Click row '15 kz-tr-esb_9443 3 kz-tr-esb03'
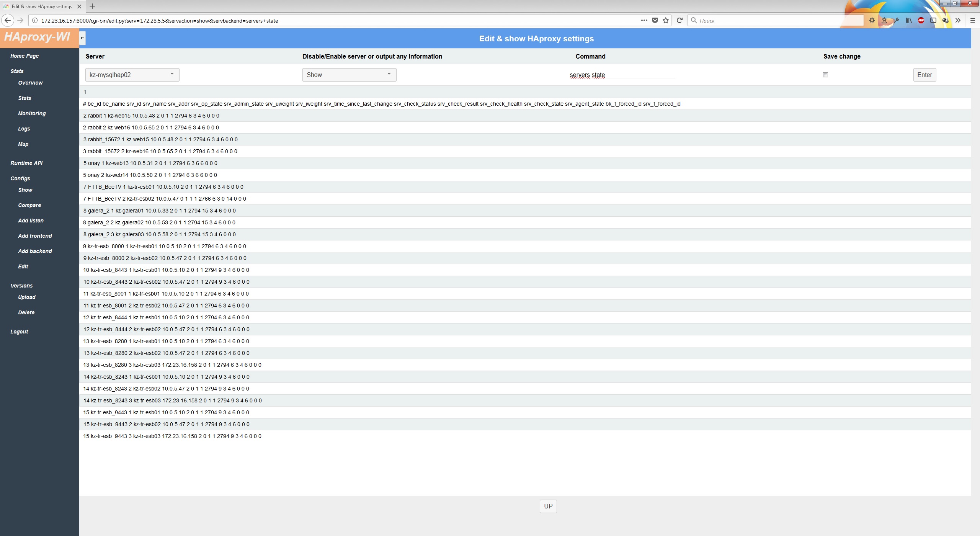The height and width of the screenshot is (536, 980). coord(525,436)
